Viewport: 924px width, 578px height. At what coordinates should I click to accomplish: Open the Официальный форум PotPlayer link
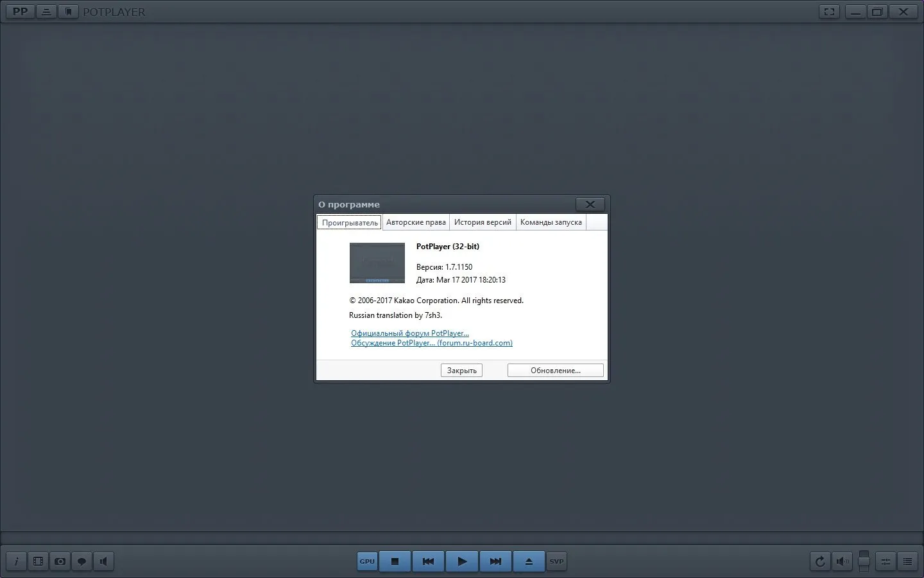coord(410,333)
